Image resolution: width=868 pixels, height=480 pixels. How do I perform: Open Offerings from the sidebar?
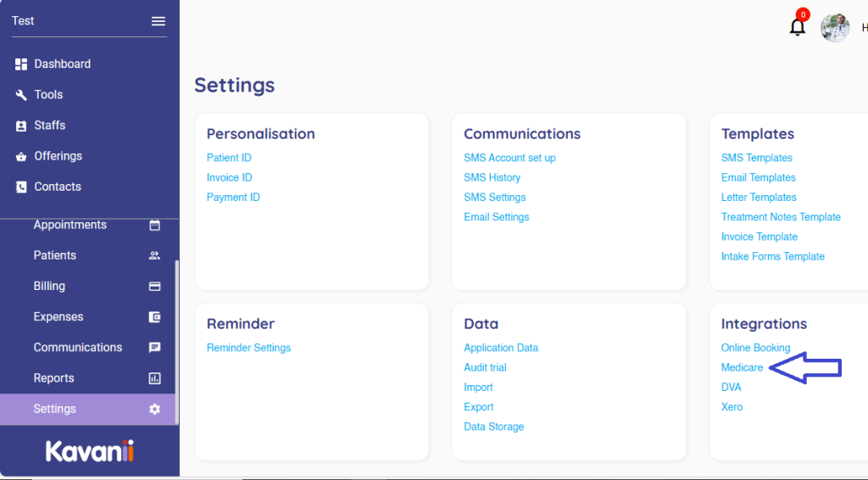click(58, 156)
